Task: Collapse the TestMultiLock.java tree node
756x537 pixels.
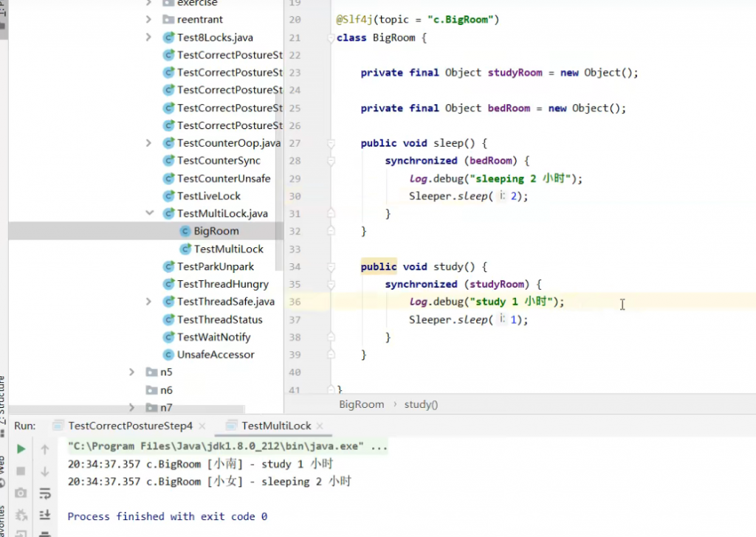Action: [x=148, y=213]
